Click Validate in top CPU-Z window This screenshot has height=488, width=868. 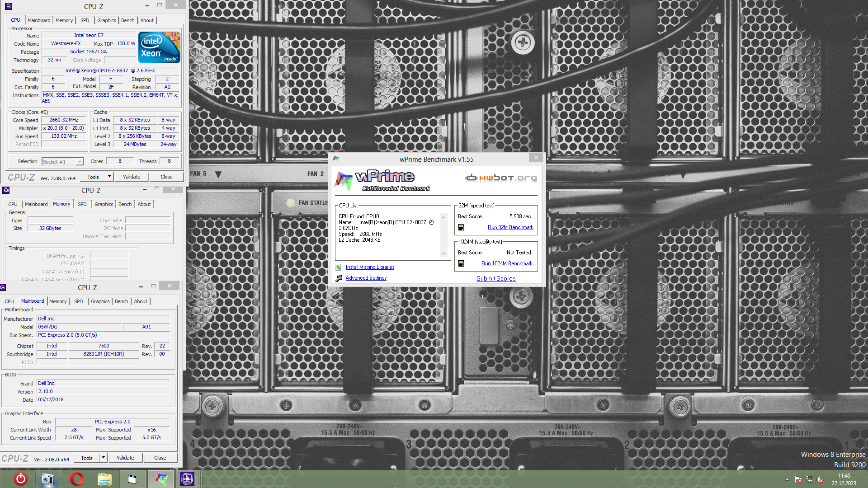132,177
